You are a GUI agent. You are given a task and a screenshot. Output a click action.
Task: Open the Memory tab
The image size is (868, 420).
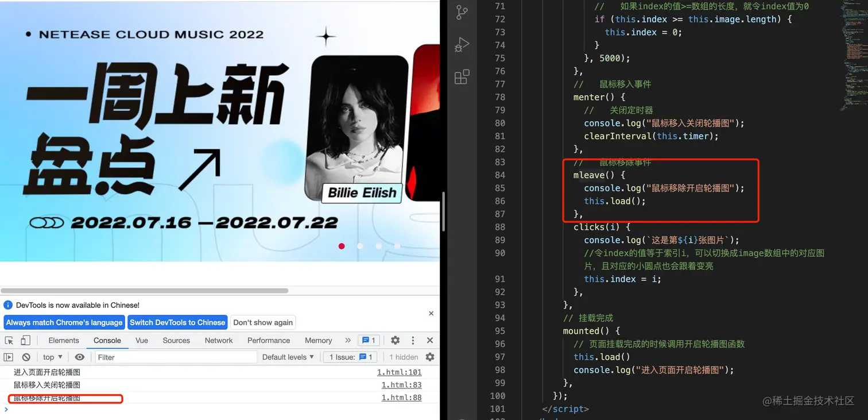(x=319, y=340)
